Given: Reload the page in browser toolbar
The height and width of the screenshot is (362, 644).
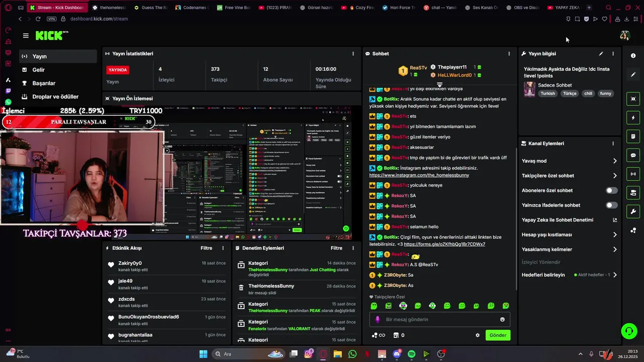Looking at the screenshot, I should 38,19.
